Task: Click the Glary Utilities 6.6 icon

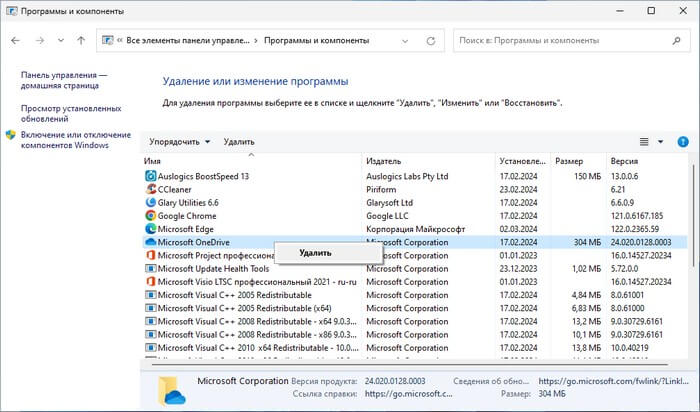Action: 151,203
